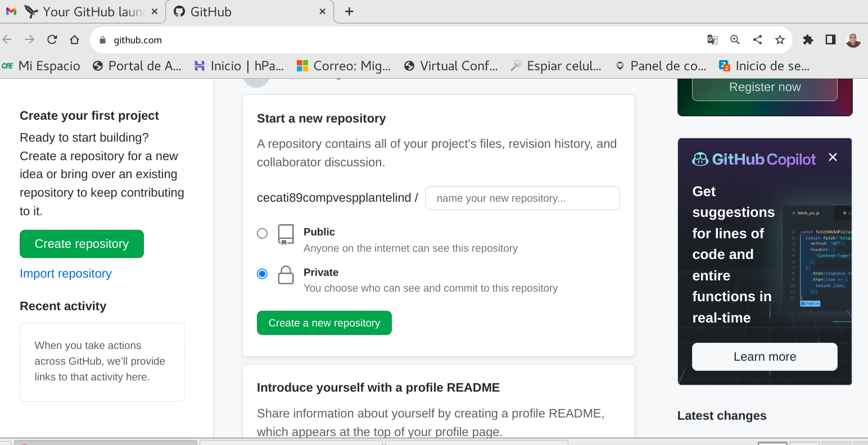The image size is (868, 445).
Task: Click the green Create repository sidebar button
Action: pos(82,244)
